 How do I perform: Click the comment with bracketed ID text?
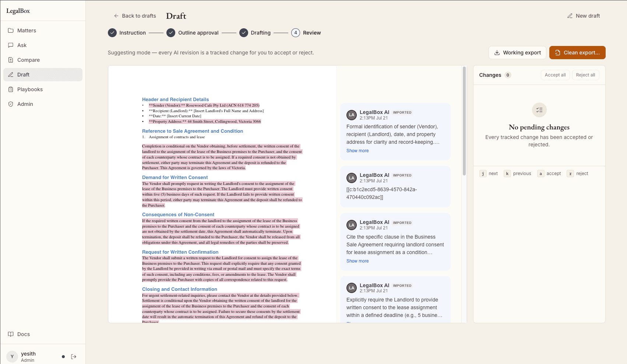coord(395,187)
